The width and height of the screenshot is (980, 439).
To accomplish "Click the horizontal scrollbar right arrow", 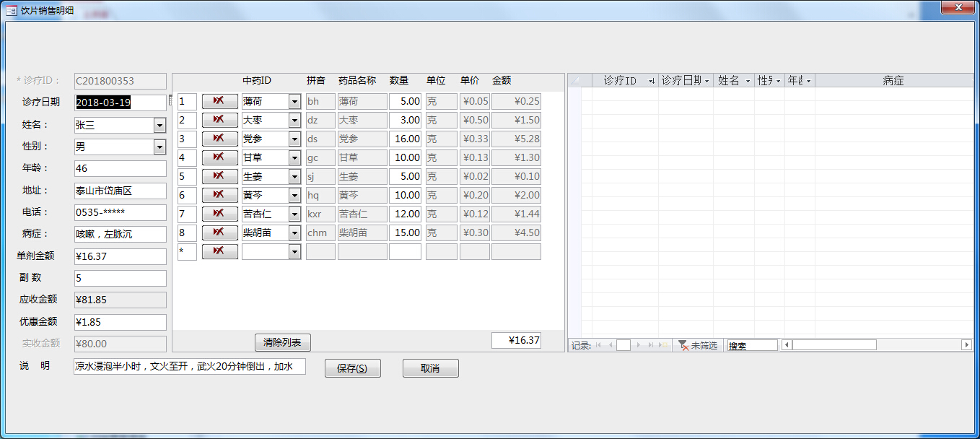I will tap(967, 345).
